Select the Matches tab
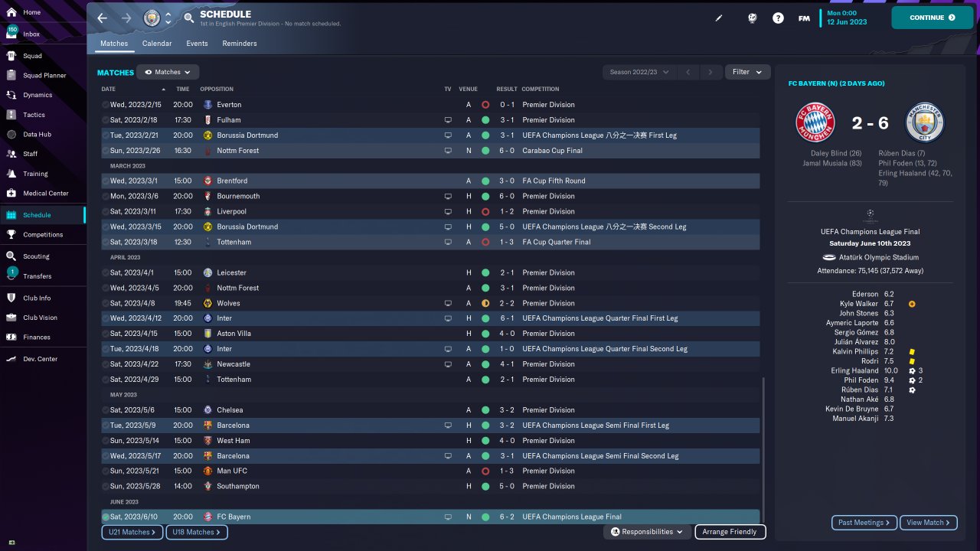This screenshot has width=980, height=551. (x=114, y=44)
